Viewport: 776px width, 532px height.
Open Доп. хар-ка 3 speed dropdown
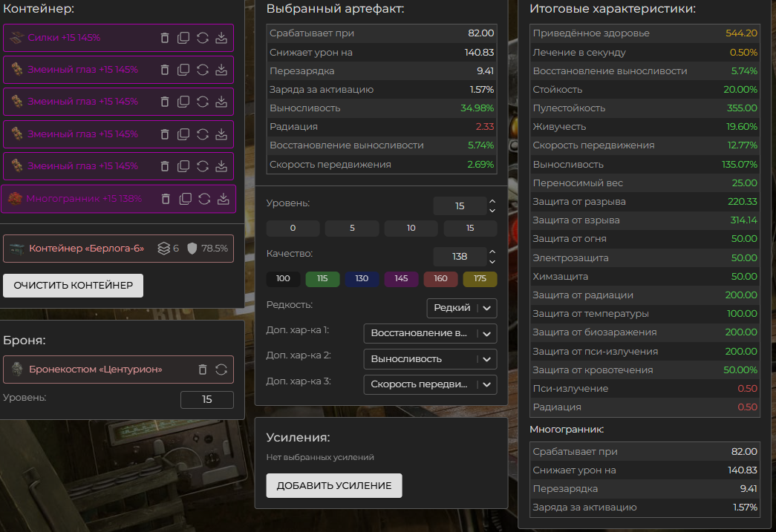(429, 384)
